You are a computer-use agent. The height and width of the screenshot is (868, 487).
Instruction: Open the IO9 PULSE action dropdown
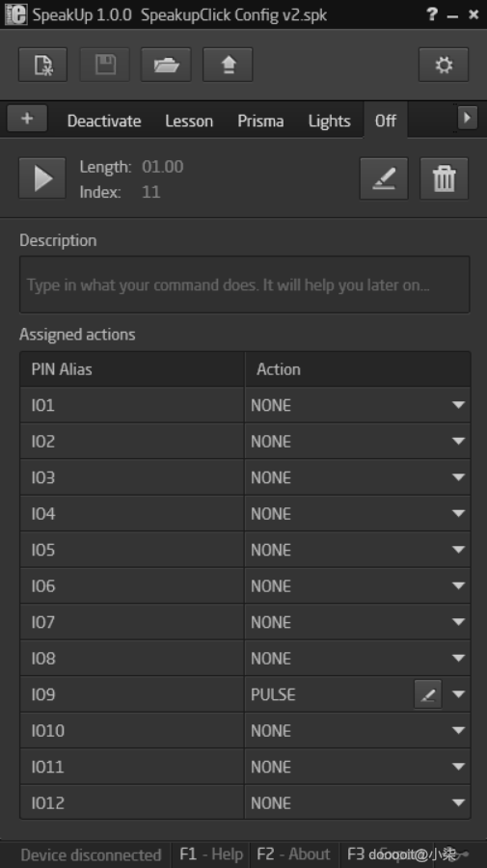[x=458, y=694]
